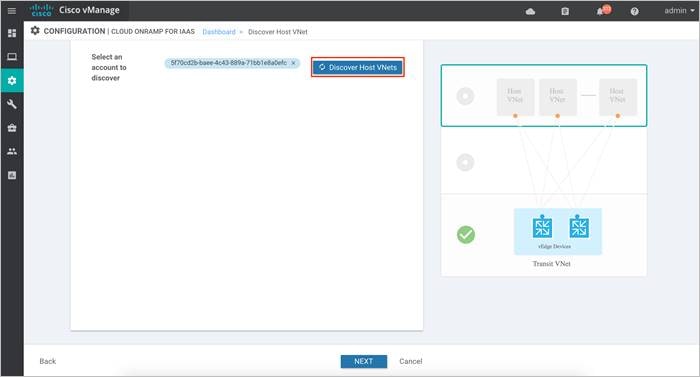The image size is (700, 377).
Task: Open the Administration people sidebar icon
Action: 12,151
